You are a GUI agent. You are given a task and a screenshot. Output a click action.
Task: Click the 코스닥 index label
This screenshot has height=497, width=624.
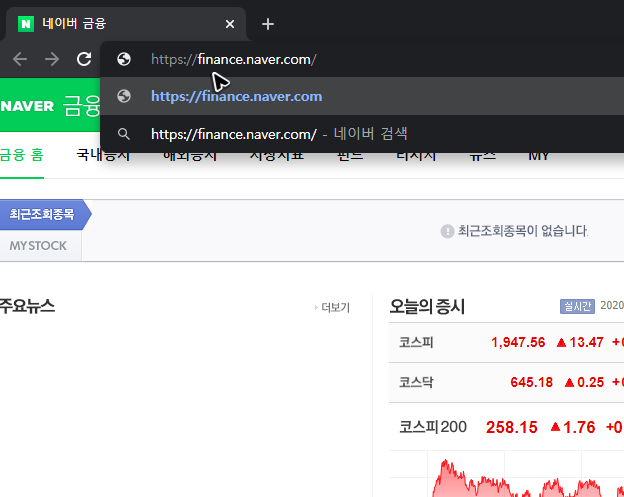coord(416,382)
